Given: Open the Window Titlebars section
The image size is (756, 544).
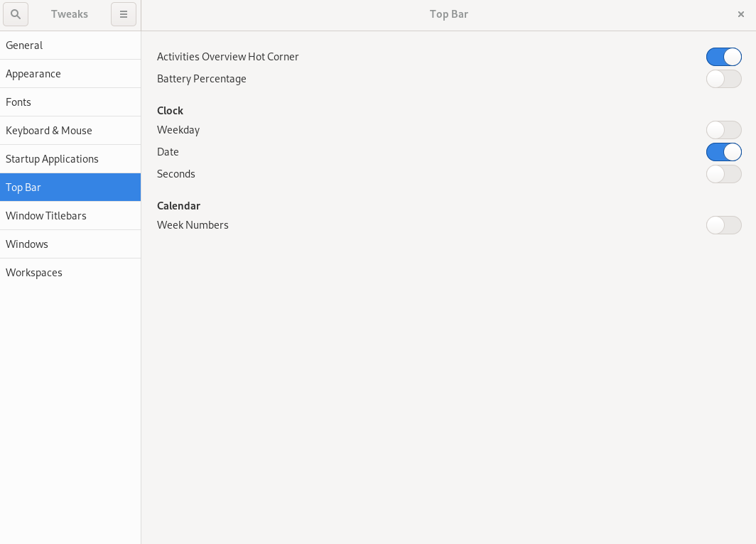Looking at the screenshot, I should tap(46, 216).
